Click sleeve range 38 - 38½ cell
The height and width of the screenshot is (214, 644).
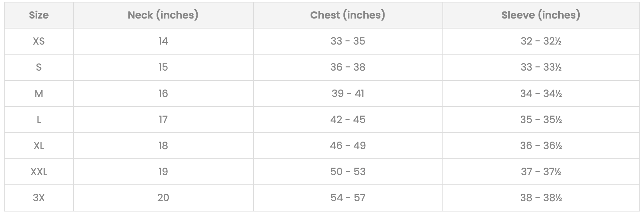pyautogui.click(x=541, y=198)
